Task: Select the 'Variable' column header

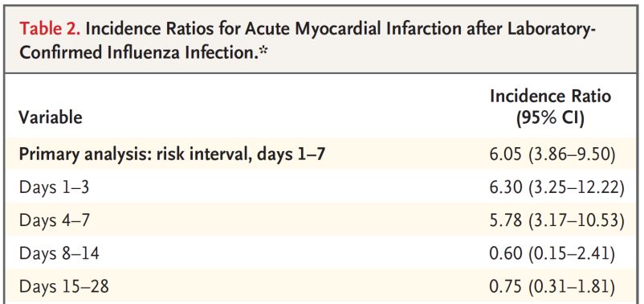Action: click(51, 117)
